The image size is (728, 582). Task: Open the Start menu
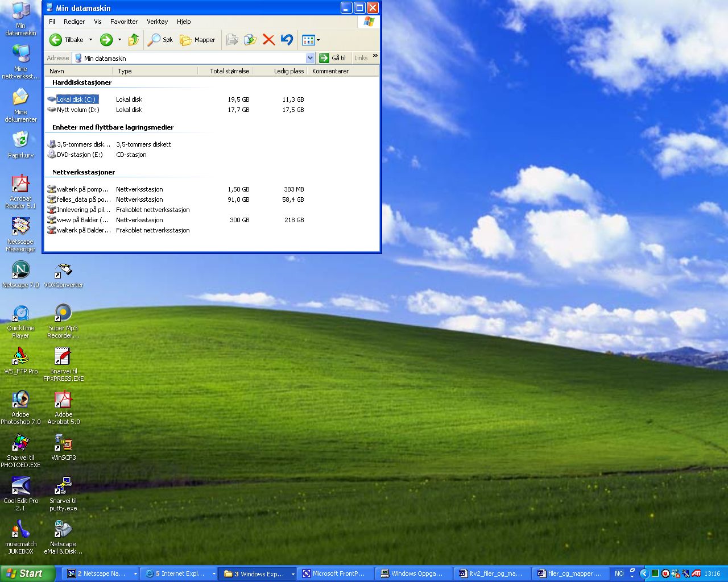tap(27, 573)
